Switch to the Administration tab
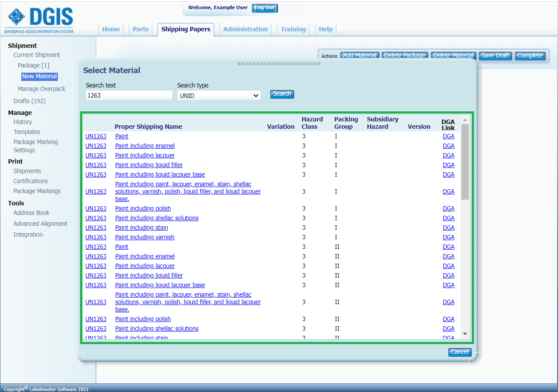 tap(245, 29)
